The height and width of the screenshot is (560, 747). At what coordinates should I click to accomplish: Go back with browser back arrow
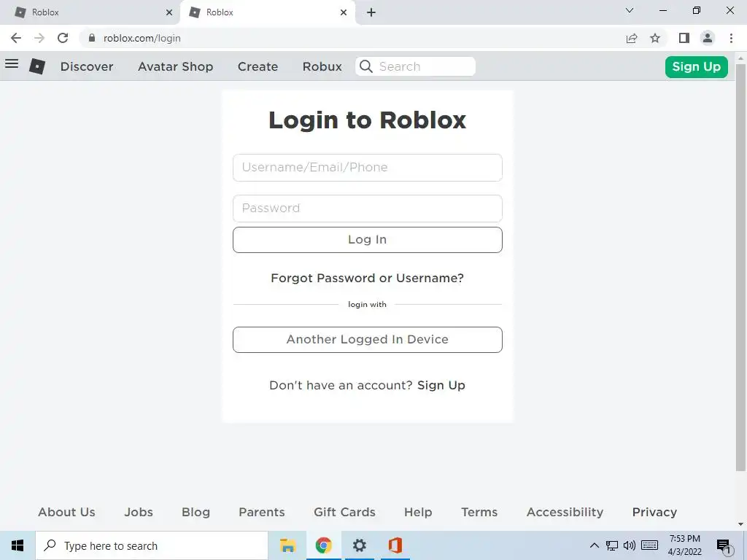click(16, 38)
